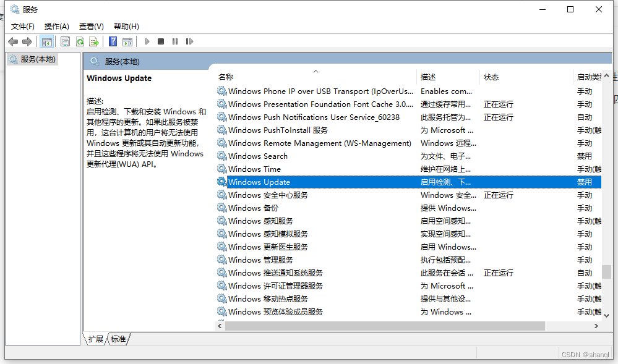Click the vertical scrollbar thumb
The width and height of the screenshot is (618, 364).
coord(607,272)
